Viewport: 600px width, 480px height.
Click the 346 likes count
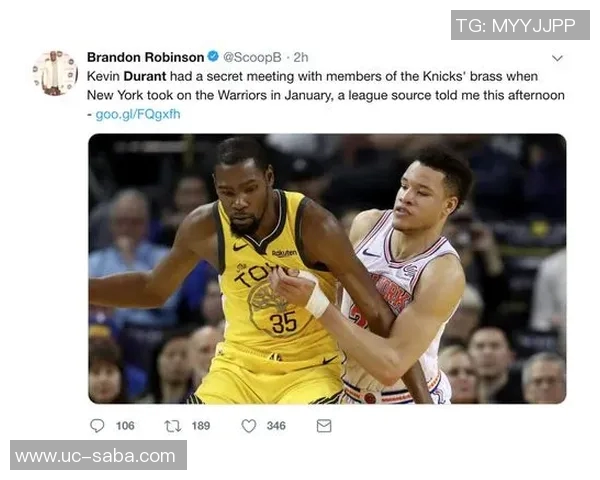coord(276,426)
